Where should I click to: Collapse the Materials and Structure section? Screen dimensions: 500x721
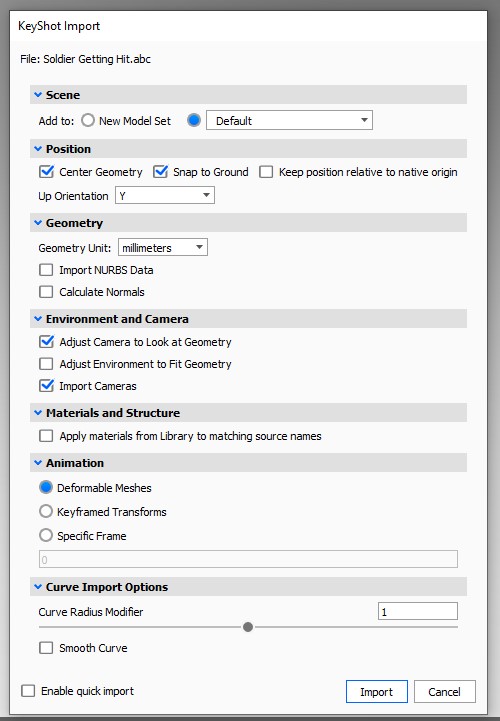point(38,413)
